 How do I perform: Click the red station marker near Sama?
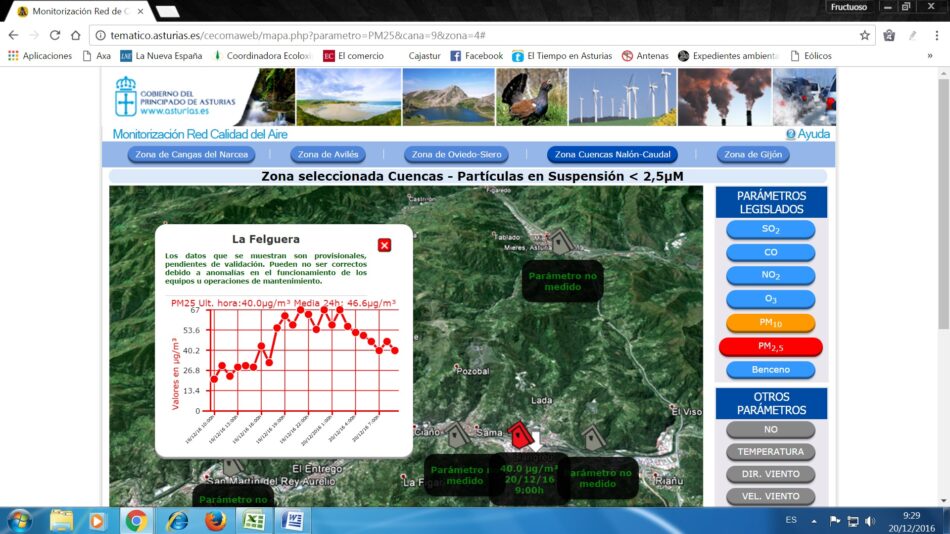tap(519, 435)
